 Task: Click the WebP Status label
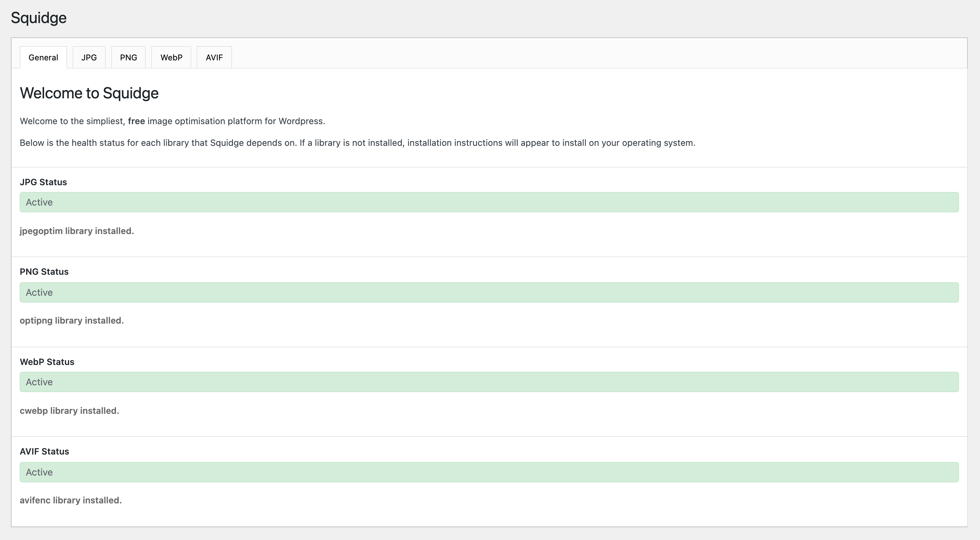(x=47, y=362)
